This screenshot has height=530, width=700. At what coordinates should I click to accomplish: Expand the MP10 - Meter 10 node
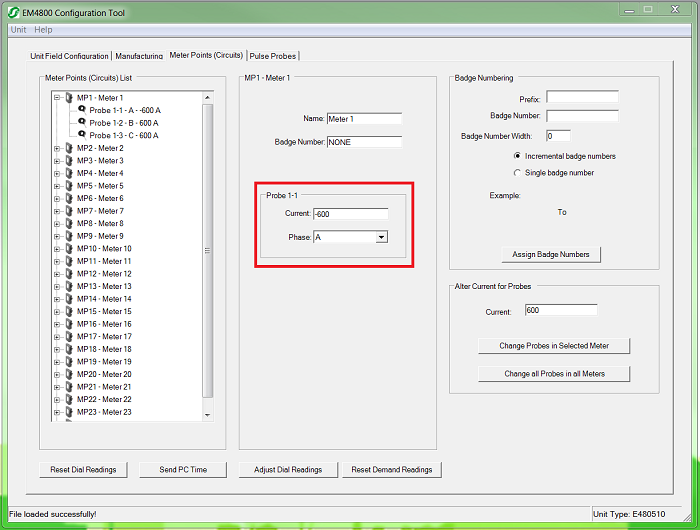click(57, 249)
